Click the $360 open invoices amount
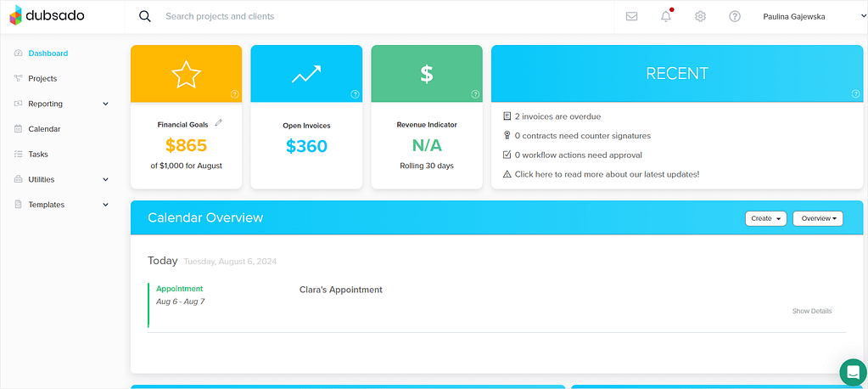 tap(306, 146)
